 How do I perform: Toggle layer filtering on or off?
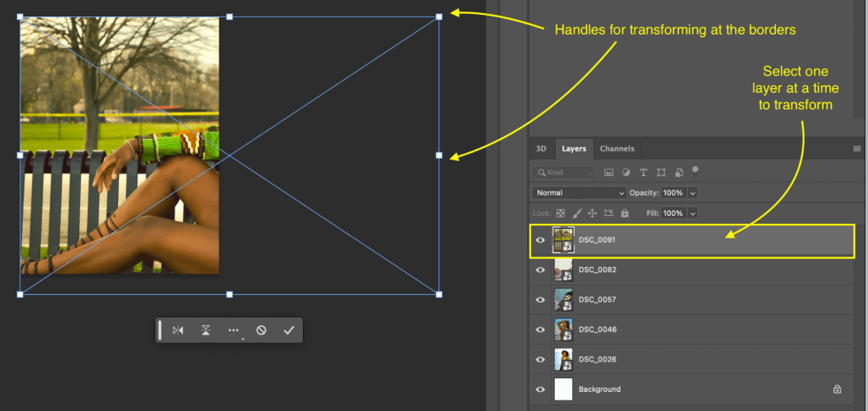pyautogui.click(x=695, y=172)
